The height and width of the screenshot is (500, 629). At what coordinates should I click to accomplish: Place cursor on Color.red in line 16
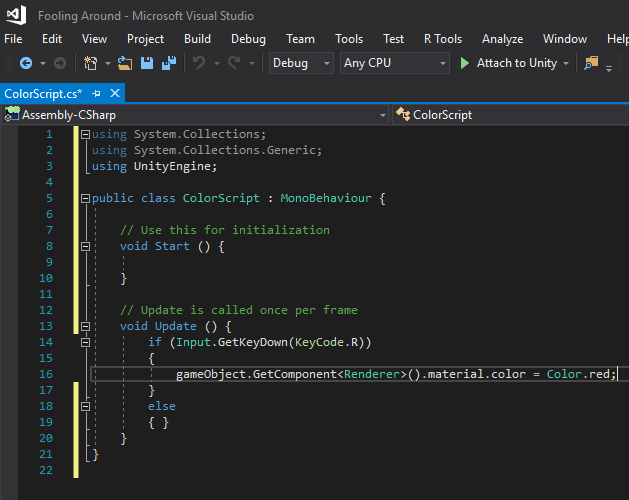(578, 374)
